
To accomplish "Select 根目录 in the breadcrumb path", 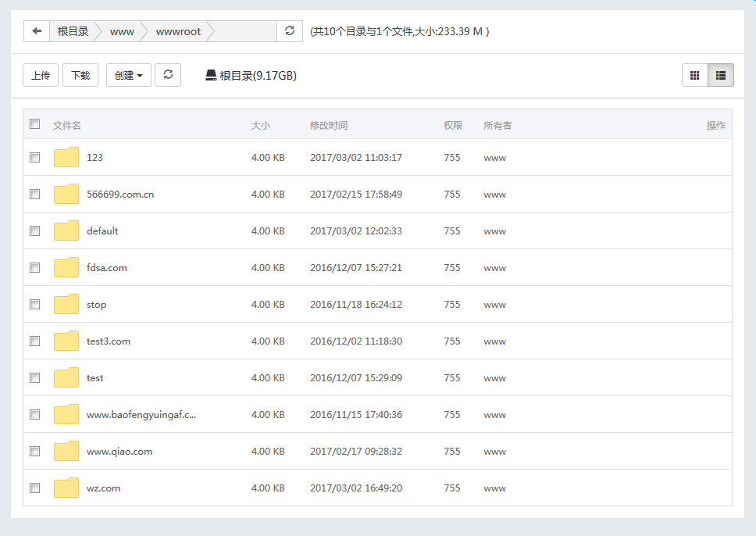I will click(73, 31).
